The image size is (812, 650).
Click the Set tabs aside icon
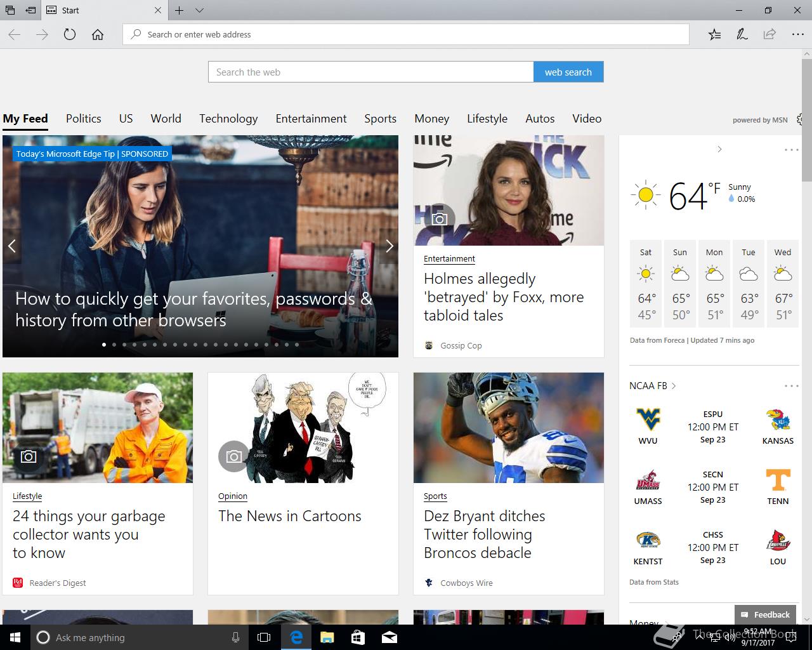[30, 10]
